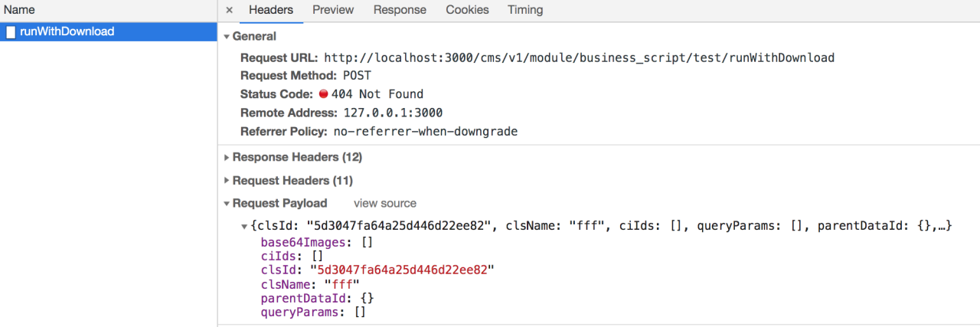Click the runWithDownload file icon
Image resolution: width=980 pixels, height=327 pixels.
pyautogui.click(x=11, y=32)
